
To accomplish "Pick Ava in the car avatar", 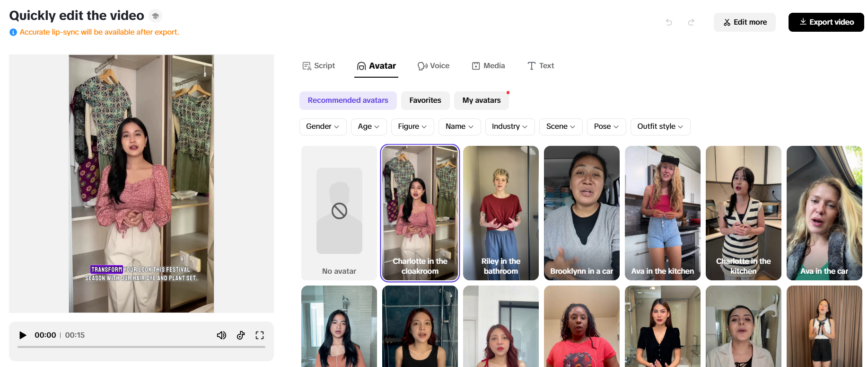I will 824,213.
